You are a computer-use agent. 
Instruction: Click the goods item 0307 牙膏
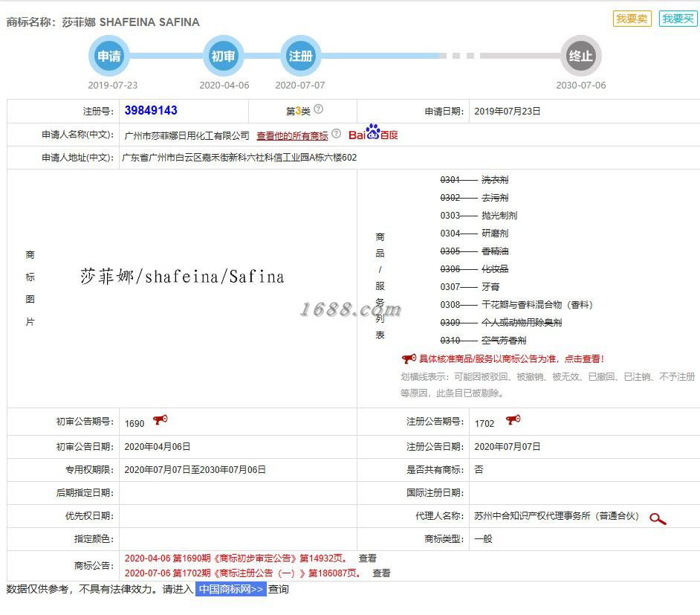click(x=470, y=287)
